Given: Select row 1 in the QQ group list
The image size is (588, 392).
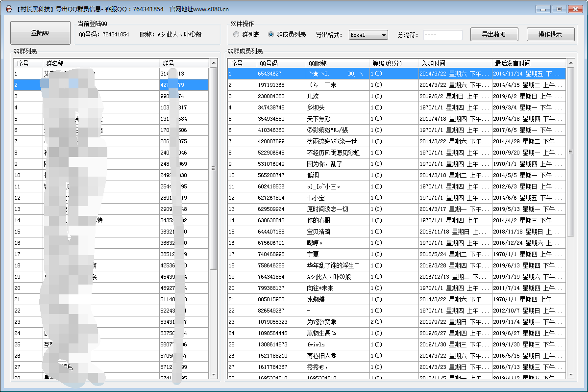Looking at the screenshot, I should tap(111, 74).
